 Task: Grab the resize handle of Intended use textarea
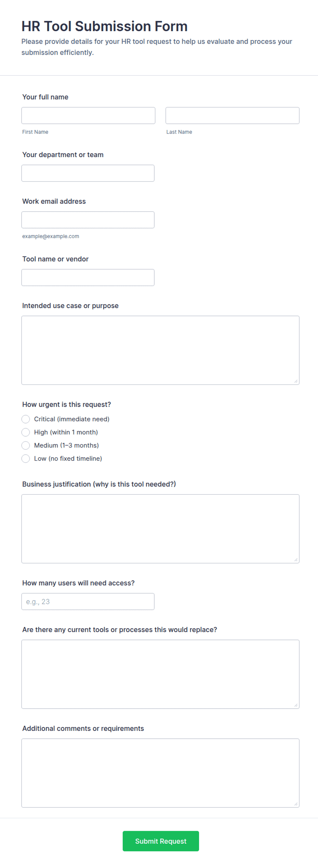(x=296, y=381)
